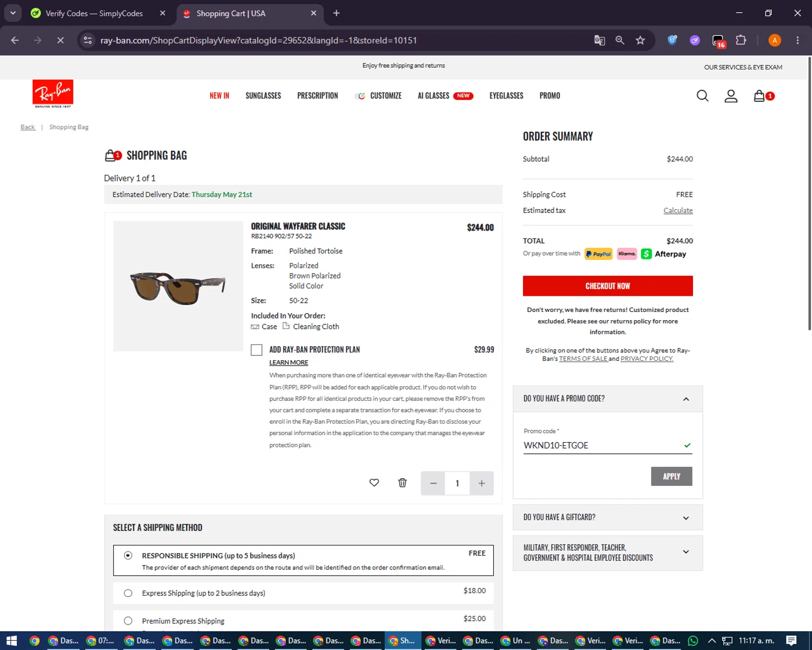
Task: Open the tab search dropdown arrow
Action: click(12, 13)
